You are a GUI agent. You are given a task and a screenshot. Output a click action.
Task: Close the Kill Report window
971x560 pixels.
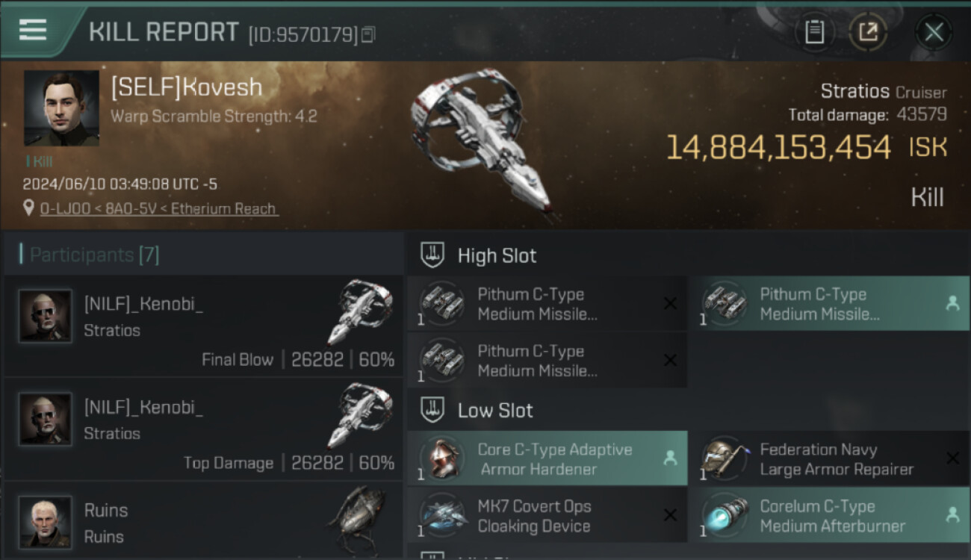[934, 32]
